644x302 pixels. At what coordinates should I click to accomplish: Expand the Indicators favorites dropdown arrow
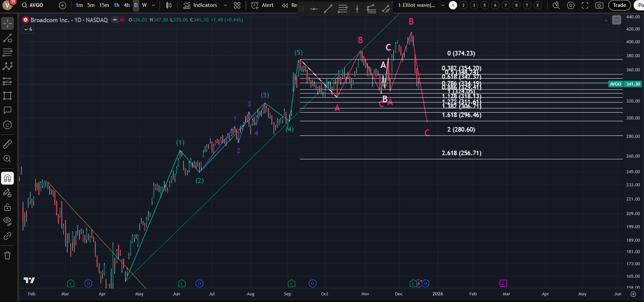(x=225, y=5)
